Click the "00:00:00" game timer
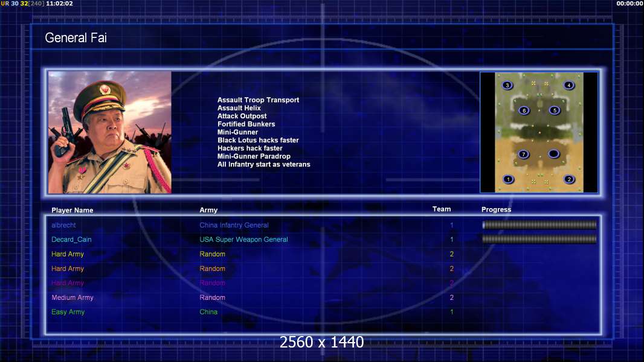The height and width of the screenshot is (362, 644). (x=630, y=3)
